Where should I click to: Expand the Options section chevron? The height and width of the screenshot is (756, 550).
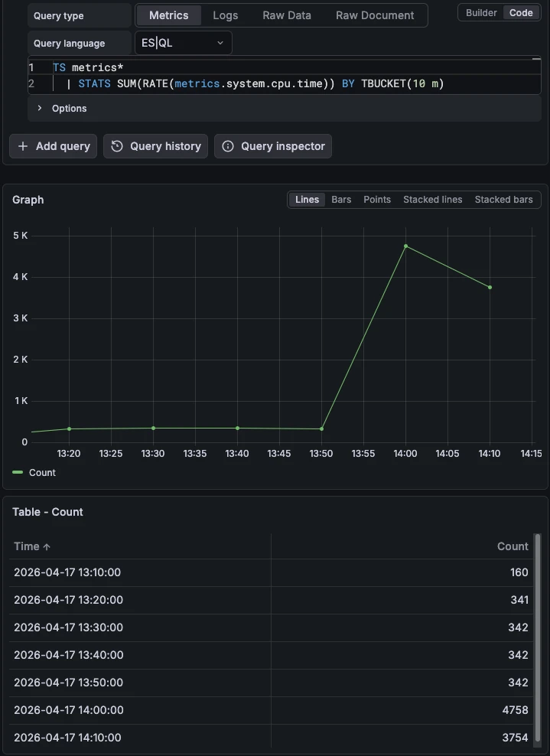(40, 108)
